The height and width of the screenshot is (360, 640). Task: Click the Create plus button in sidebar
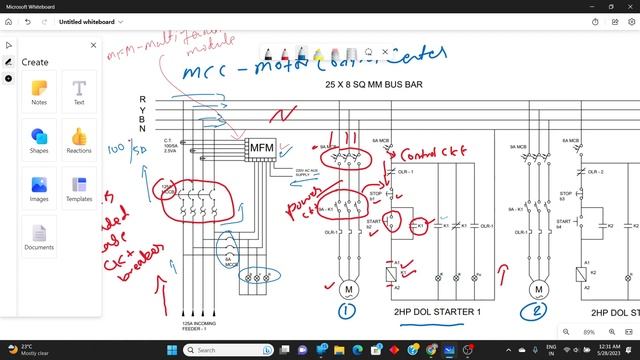point(9,78)
